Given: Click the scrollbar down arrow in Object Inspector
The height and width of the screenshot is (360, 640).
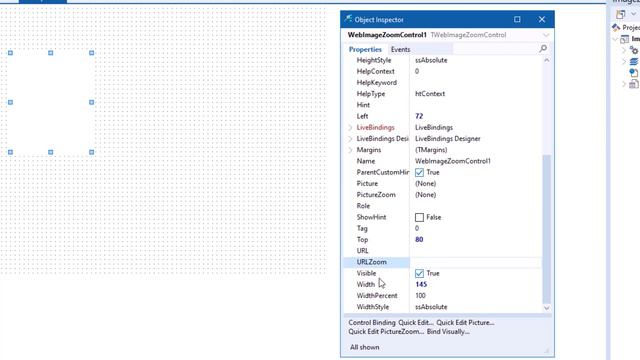Looking at the screenshot, I should click(x=547, y=308).
